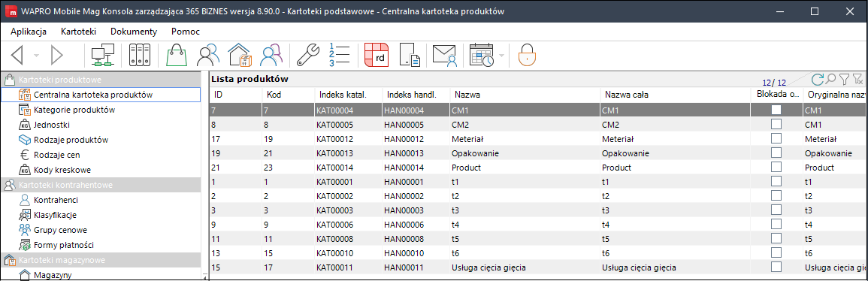Click the forward navigation arrow
The height and width of the screenshot is (281, 868).
tap(57, 56)
